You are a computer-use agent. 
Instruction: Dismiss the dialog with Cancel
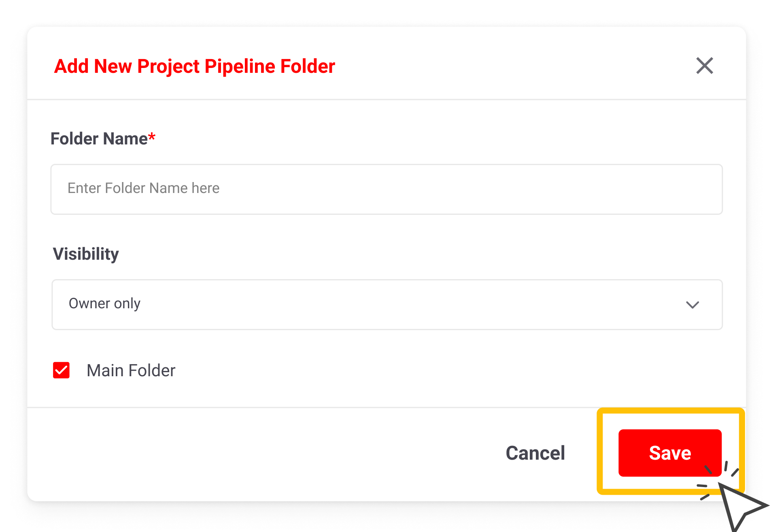pyautogui.click(x=535, y=453)
